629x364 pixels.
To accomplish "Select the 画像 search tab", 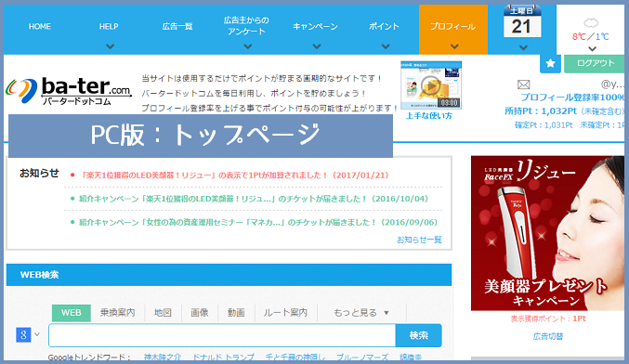I will point(200,313).
